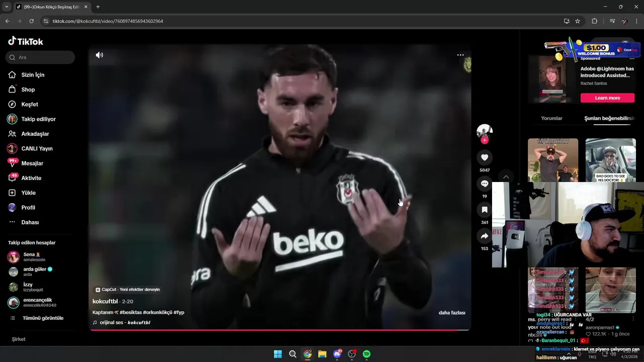Reload the page in Chrome
The height and width of the screenshot is (362, 644).
31,21
